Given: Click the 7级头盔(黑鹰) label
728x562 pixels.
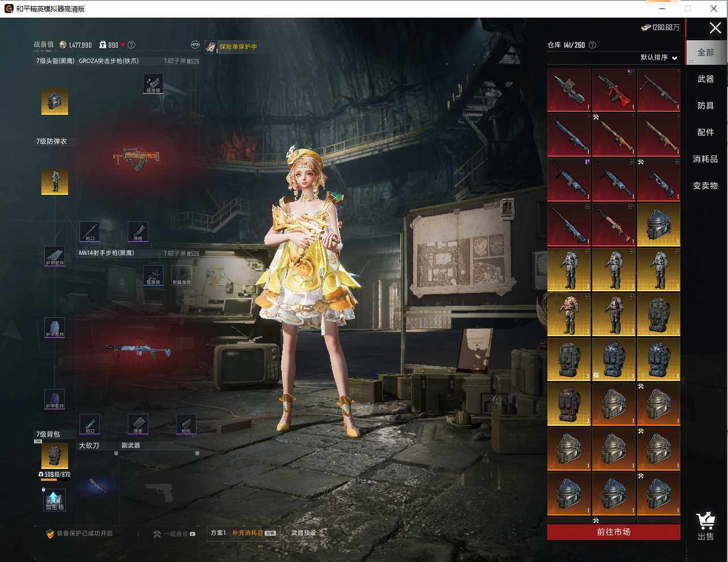Looking at the screenshot, I should (56, 61).
